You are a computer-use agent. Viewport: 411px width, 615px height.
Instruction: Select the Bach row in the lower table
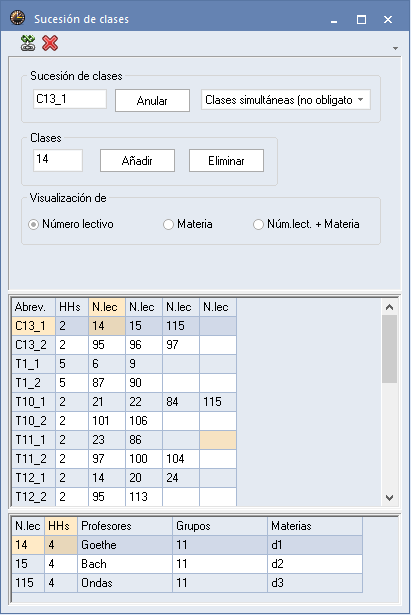pyautogui.click(x=187, y=564)
